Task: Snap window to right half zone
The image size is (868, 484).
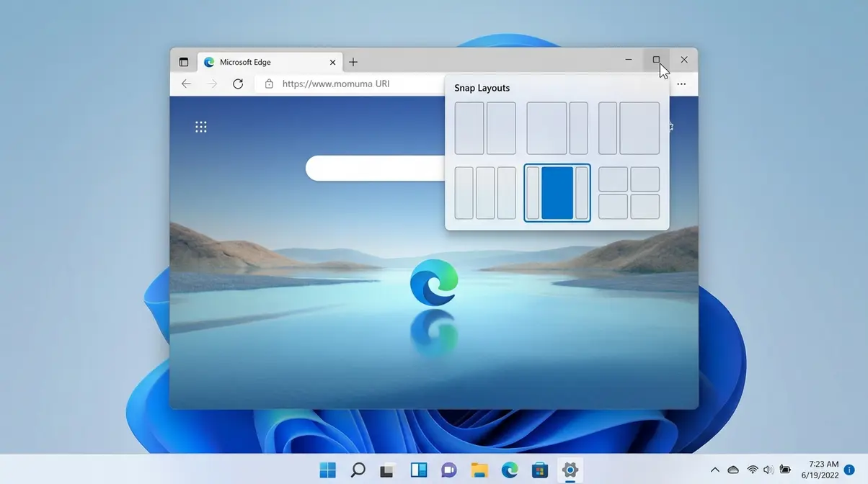Action: [501, 128]
